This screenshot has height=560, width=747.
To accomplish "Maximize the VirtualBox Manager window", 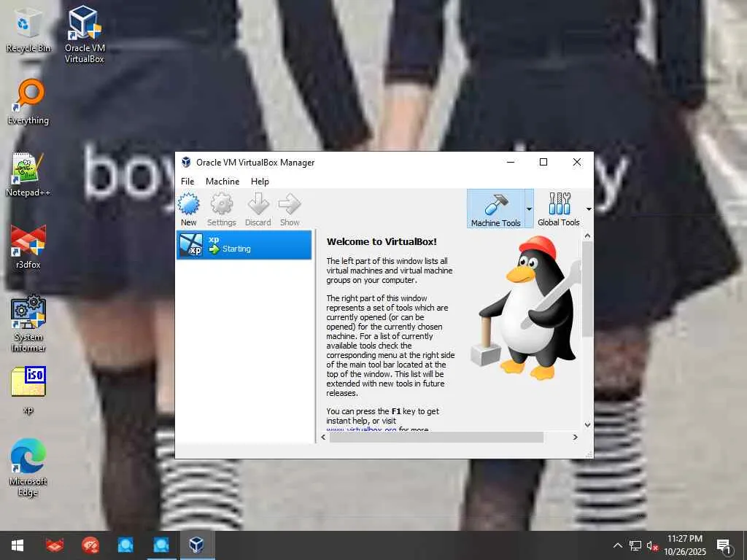I will pos(543,163).
